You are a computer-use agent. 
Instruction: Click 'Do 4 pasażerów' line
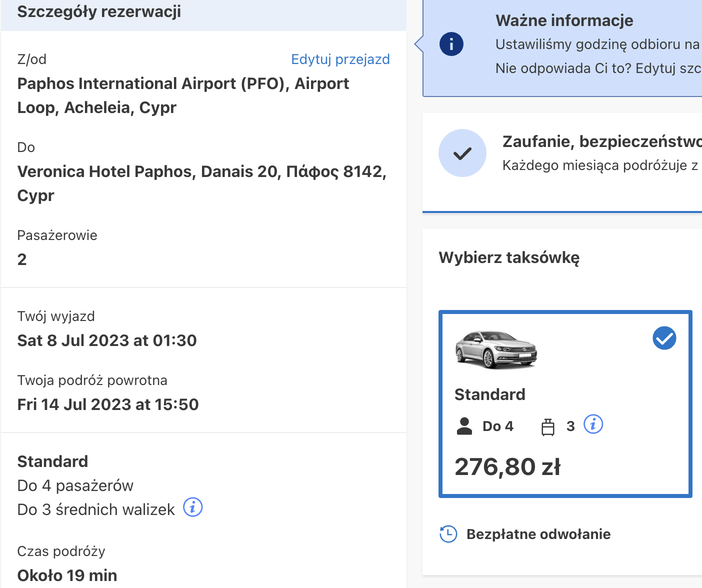[x=75, y=485]
